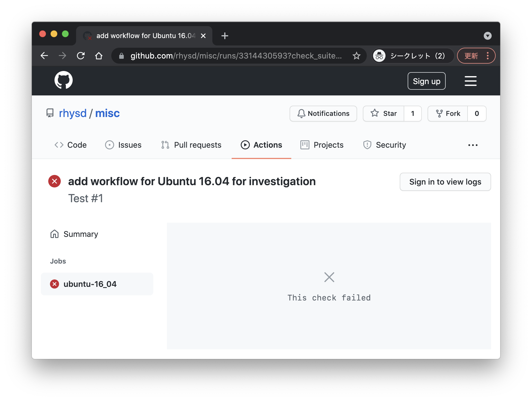
Task: Open the tab search chevron
Action: tap(488, 36)
